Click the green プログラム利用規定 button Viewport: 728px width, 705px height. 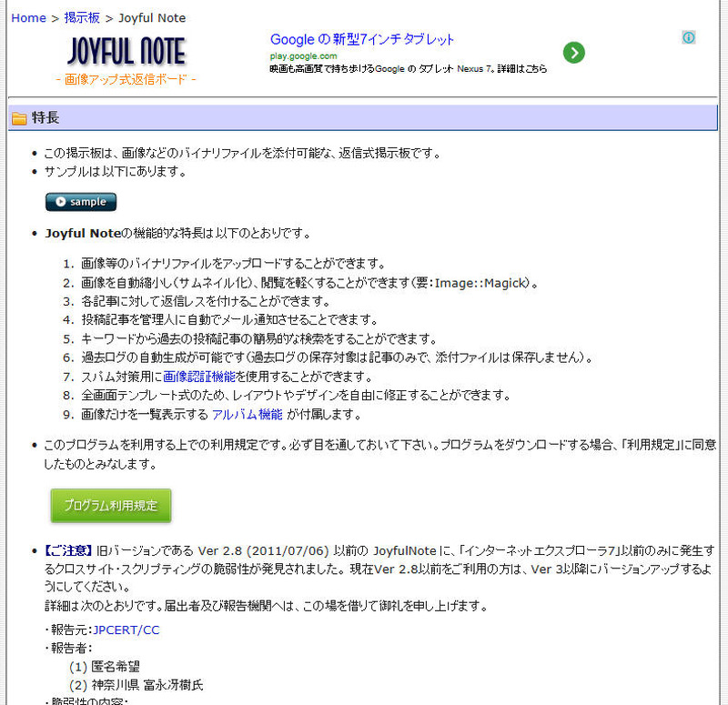pyautogui.click(x=110, y=505)
